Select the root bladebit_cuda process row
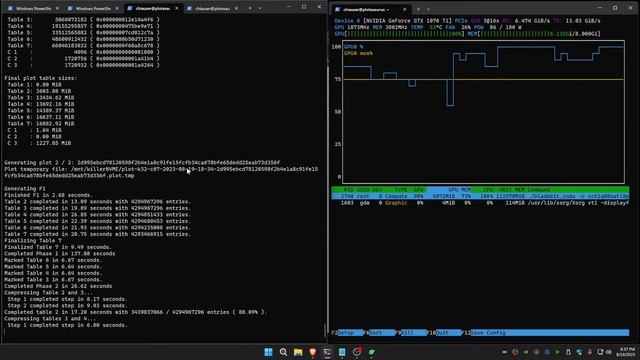Viewport: 640px width, 360px height. 480,196
